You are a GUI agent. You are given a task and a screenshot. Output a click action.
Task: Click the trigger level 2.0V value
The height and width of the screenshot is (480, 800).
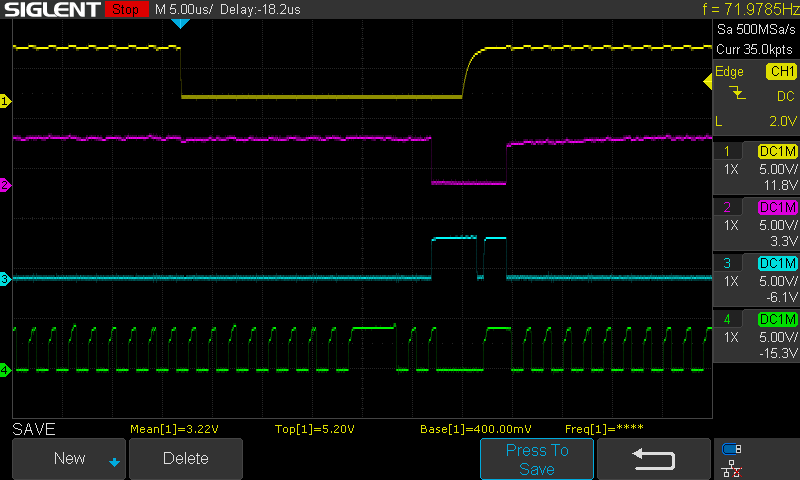point(783,121)
